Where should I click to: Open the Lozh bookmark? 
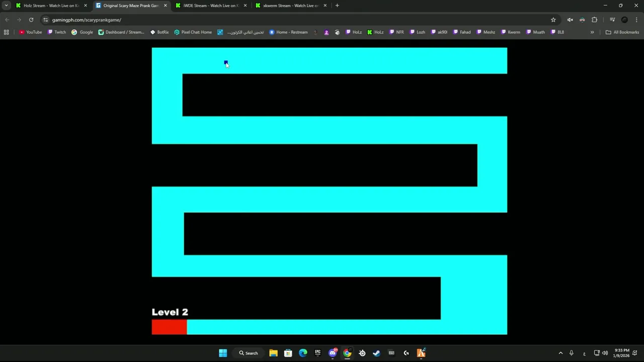tap(418, 32)
